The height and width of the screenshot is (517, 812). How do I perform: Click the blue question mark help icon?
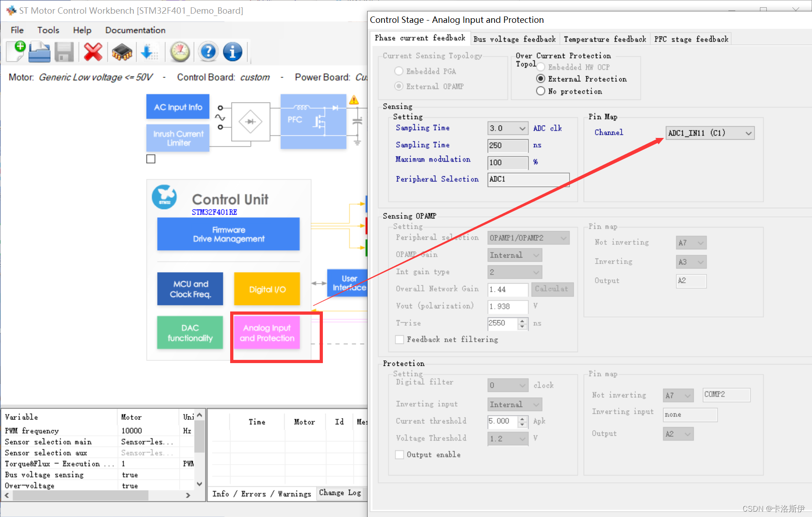(208, 52)
